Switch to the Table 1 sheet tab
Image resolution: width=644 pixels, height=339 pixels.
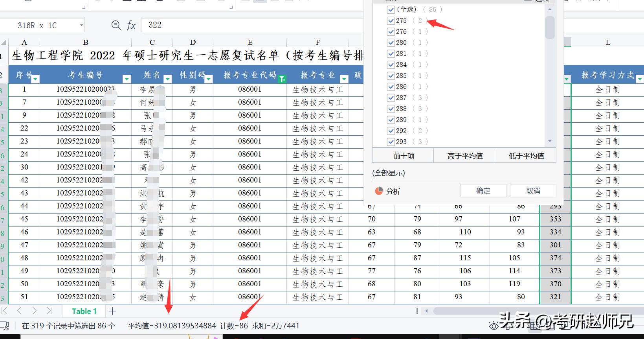pyautogui.click(x=84, y=311)
